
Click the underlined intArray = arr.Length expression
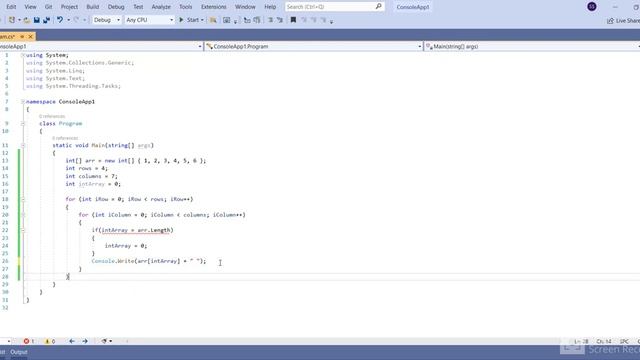pyautogui.click(x=136, y=231)
